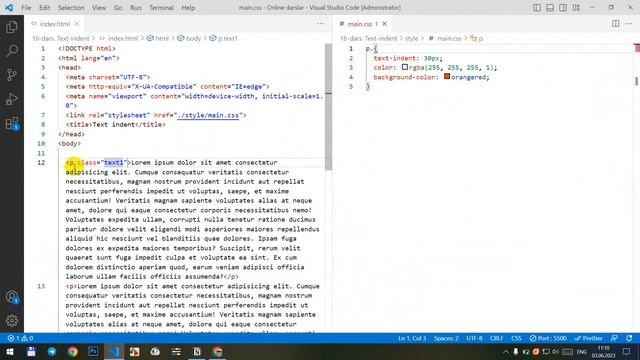Select CSS language mode in status bar
Image resolution: width=640 pixels, height=360 pixels.
[516, 338]
